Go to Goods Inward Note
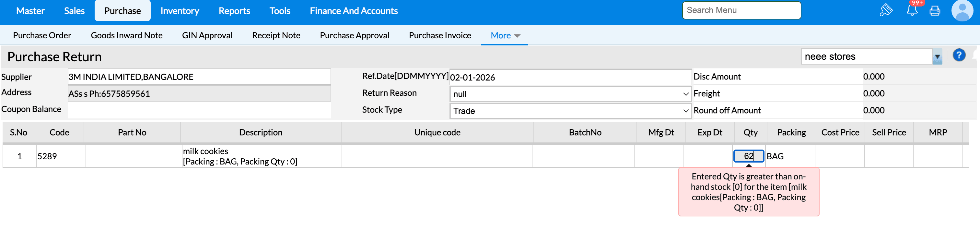 (126, 35)
